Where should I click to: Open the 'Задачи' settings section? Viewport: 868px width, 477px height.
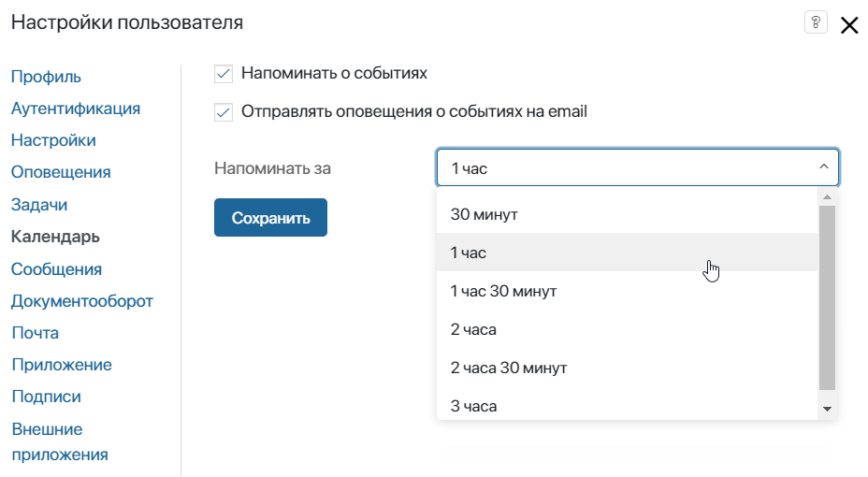(39, 205)
